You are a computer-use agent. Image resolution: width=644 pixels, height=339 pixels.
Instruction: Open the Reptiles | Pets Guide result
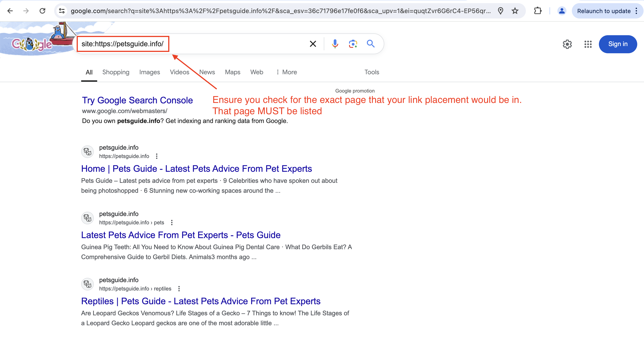[201, 301]
